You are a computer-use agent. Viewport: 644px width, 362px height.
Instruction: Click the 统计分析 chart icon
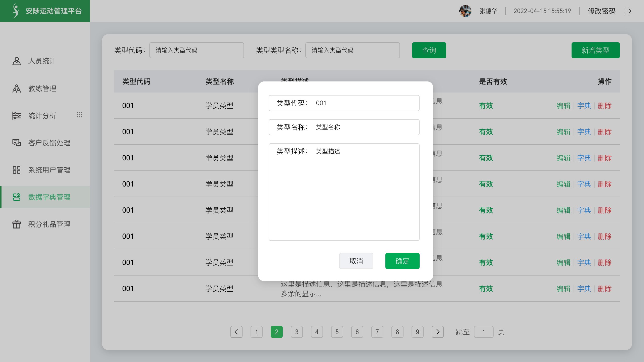pyautogui.click(x=17, y=116)
